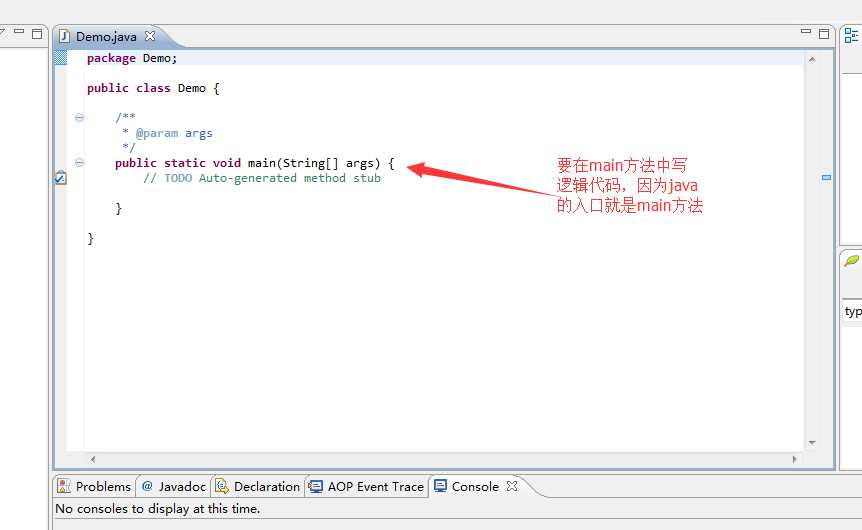Click the 'No consoles to display' message
Image resolution: width=862 pixels, height=530 pixels.
[x=157, y=509]
